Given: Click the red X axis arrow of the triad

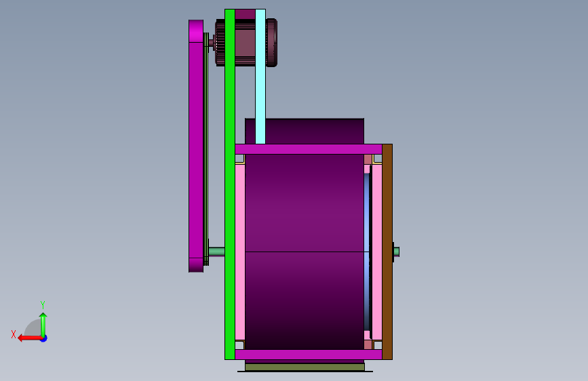Looking at the screenshot, I should click(x=29, y=338).
